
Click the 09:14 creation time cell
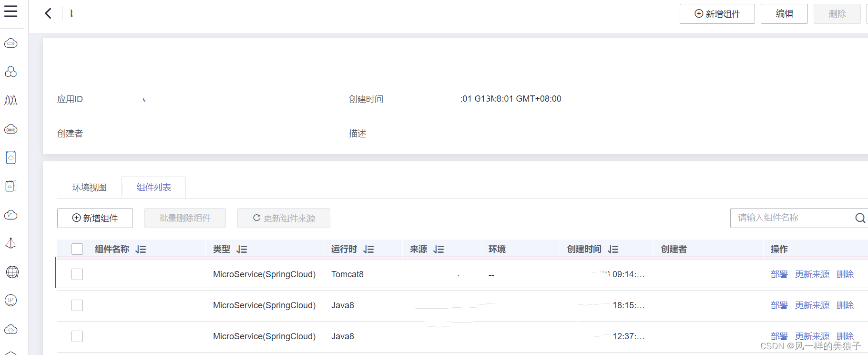click(628, 274)
